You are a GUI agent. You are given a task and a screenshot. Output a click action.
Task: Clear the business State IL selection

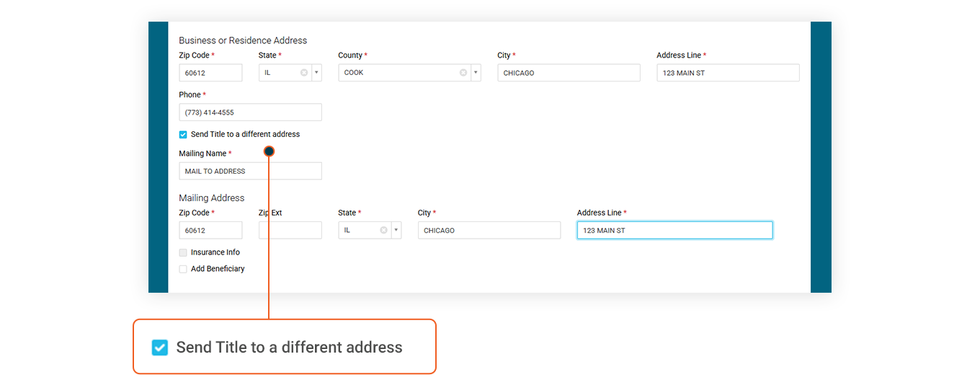(304, 73)
